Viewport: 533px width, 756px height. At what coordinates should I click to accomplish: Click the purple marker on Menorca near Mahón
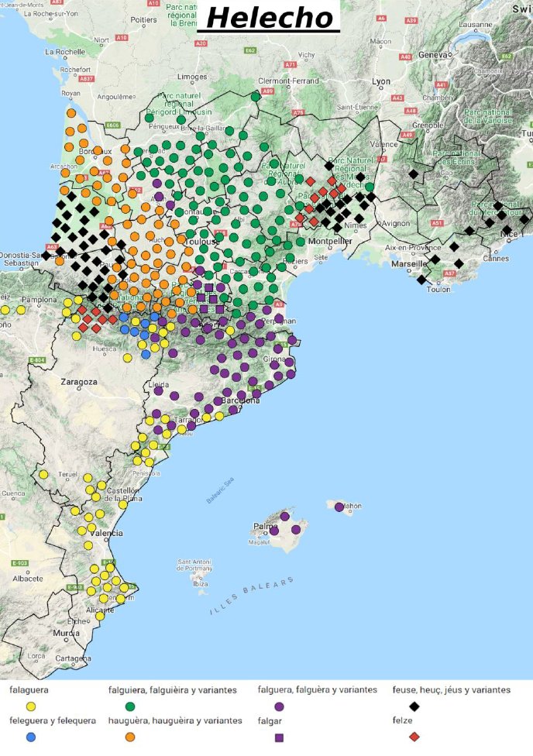[339, 507]
